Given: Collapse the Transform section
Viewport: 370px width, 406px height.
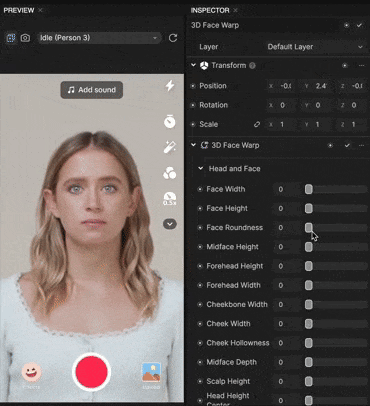Looking at the screenshot, I should click(x=193, y=65).
